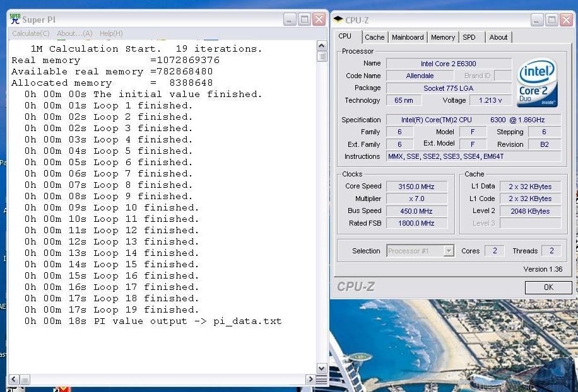Open the Help(H) menu in Super PI
This screenshot has height=392, width=578.
tap(111, 33)
